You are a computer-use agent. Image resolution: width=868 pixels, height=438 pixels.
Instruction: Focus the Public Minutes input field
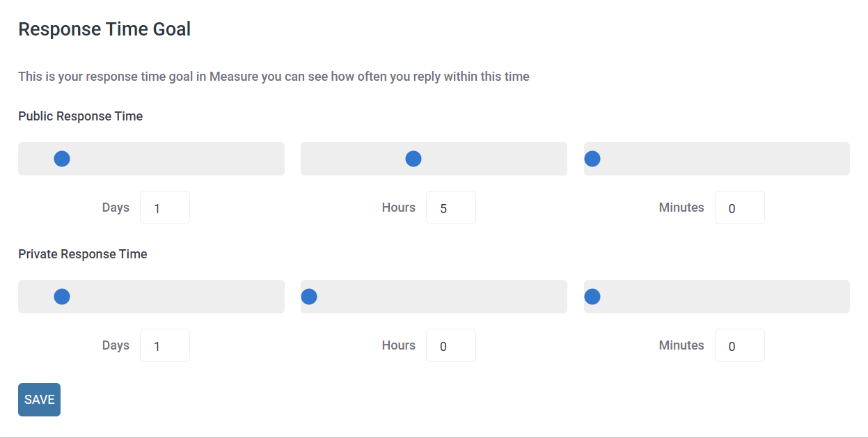pyautogui.click(x=740, y=208)
